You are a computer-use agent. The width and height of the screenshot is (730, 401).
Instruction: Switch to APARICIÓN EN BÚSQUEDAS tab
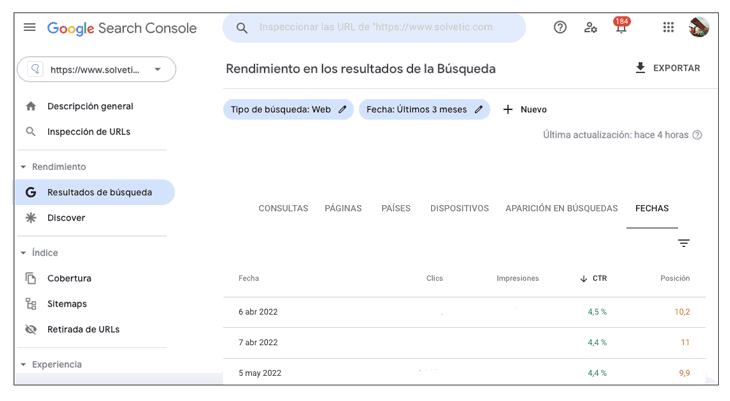coord(561,208)
